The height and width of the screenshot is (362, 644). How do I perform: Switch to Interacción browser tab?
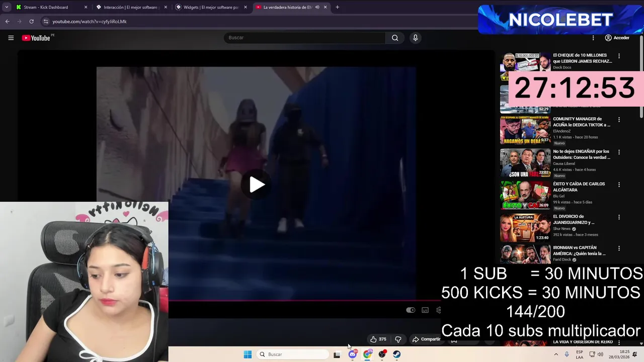131,7
